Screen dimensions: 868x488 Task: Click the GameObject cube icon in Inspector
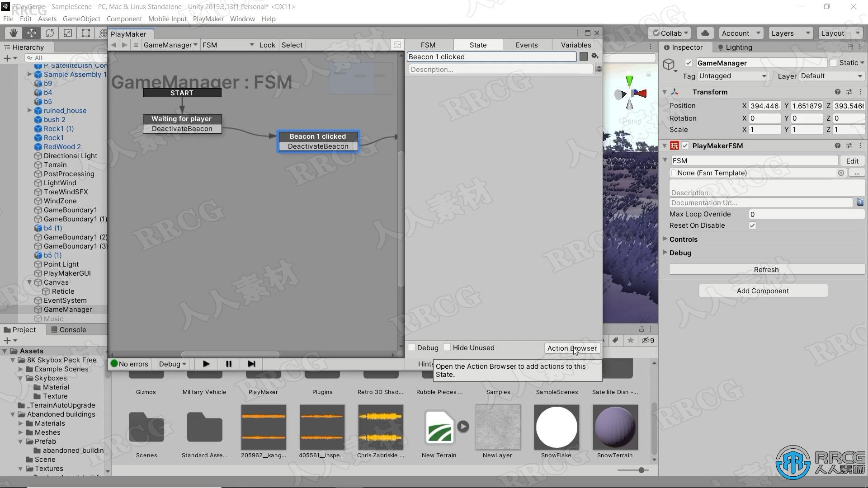click(x=669, y=65)
